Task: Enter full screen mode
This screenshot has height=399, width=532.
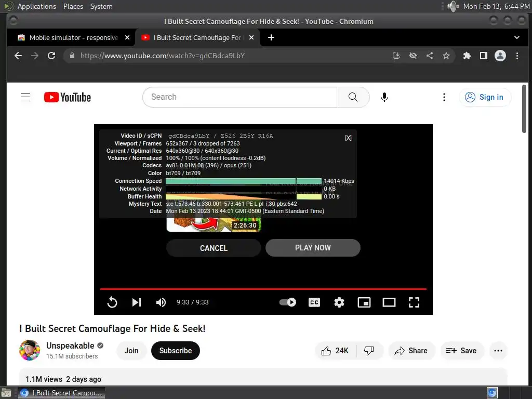Action: [414, 302]
